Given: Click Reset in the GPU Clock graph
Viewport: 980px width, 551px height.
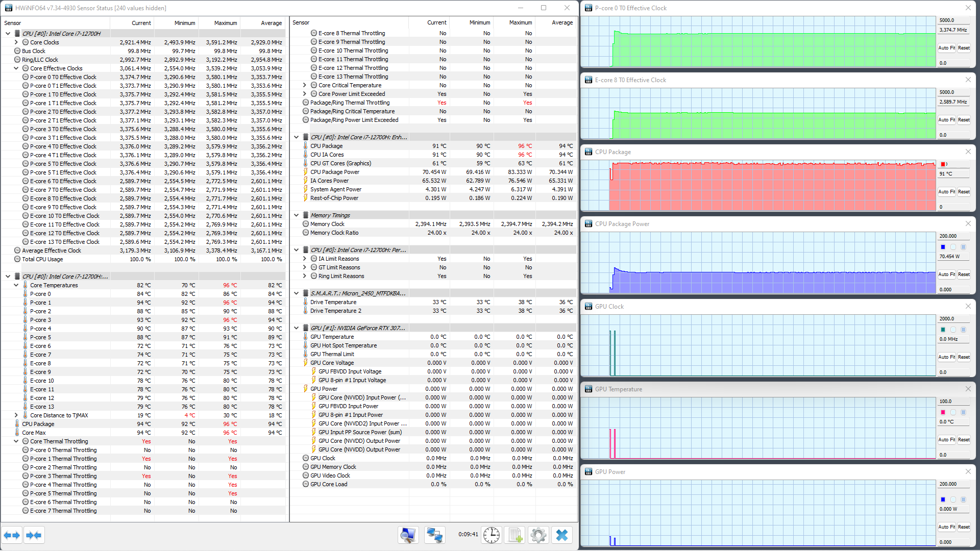Looking at the screenshot, I should pos(964,357).
